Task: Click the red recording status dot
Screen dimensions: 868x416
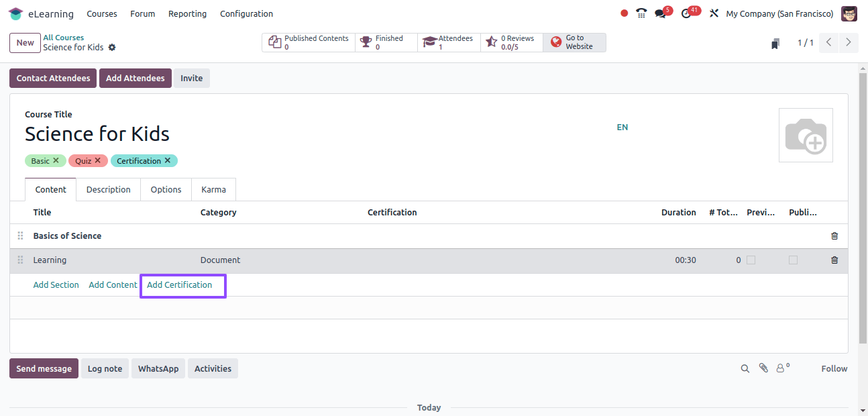Action: pyautogui.click(x=625, y=13)
